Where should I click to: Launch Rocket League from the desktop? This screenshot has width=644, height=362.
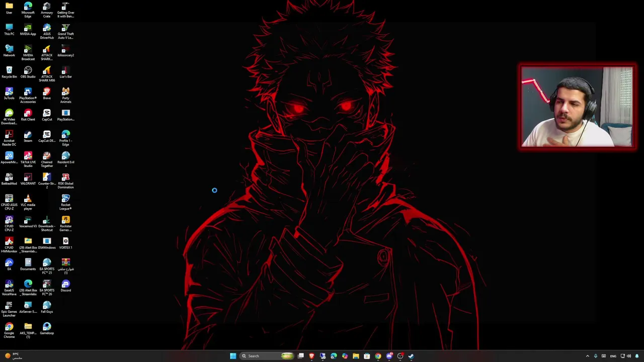(x=65, y=202)
